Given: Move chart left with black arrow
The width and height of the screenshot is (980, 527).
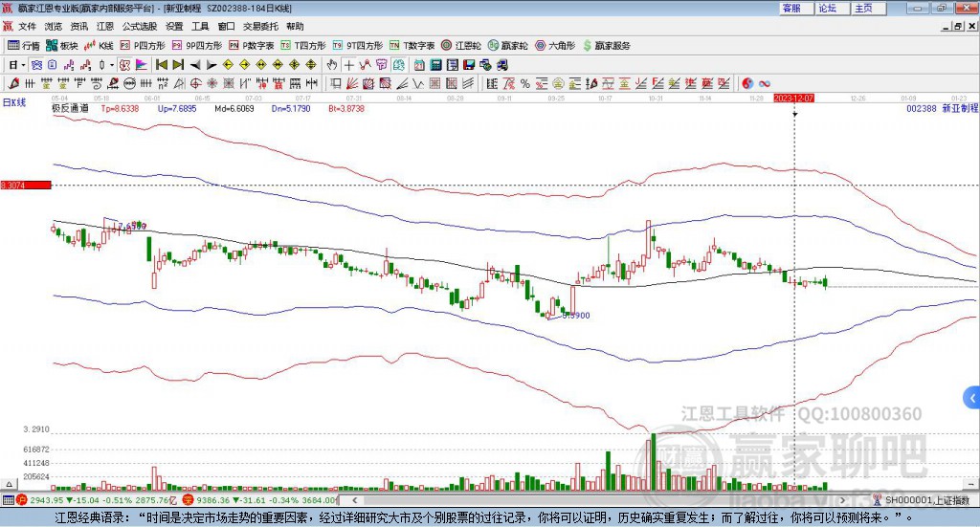Looking at the screenshot, I should pos(195,65).
